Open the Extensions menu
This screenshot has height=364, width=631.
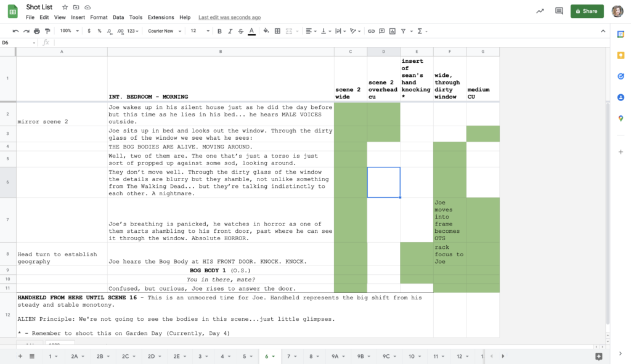click(x=161, y=17)
